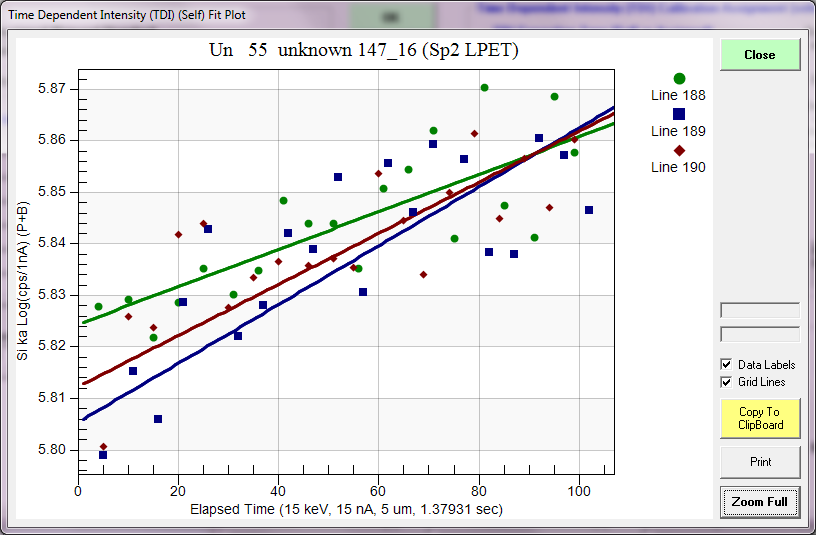Click the plot title 'Un 55 unknown 147_16'

pyautogui.click(x=363, y=49)
